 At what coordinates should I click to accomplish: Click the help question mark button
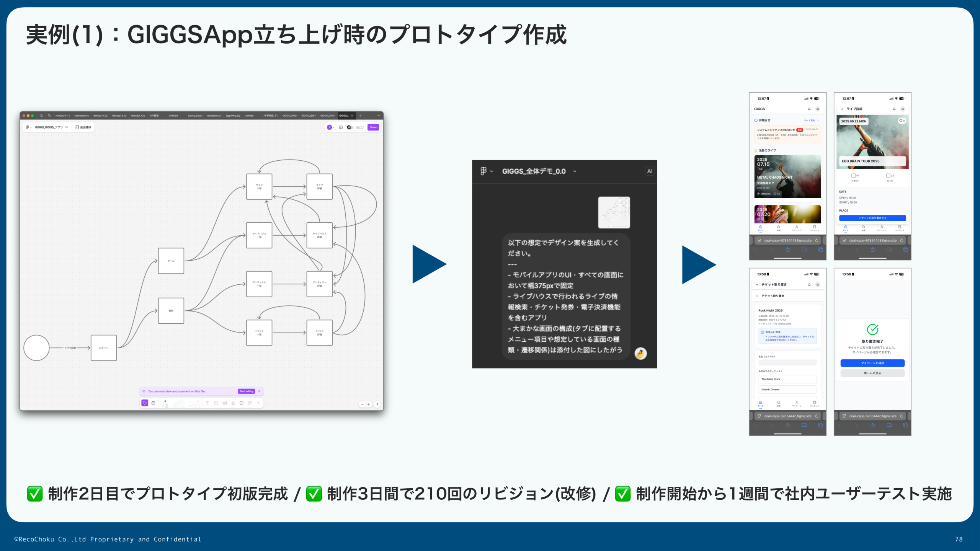377,404
